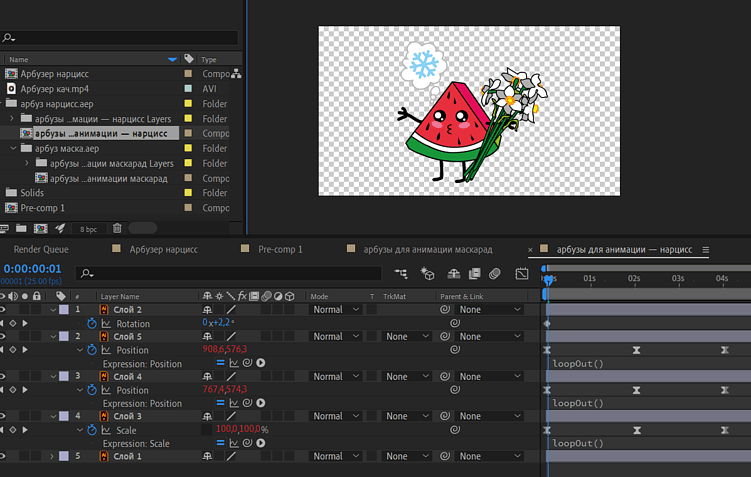Viewport: 751px width, 477px height.
Task: Click the 8 bpc color depth button
Action: point(88,229)
